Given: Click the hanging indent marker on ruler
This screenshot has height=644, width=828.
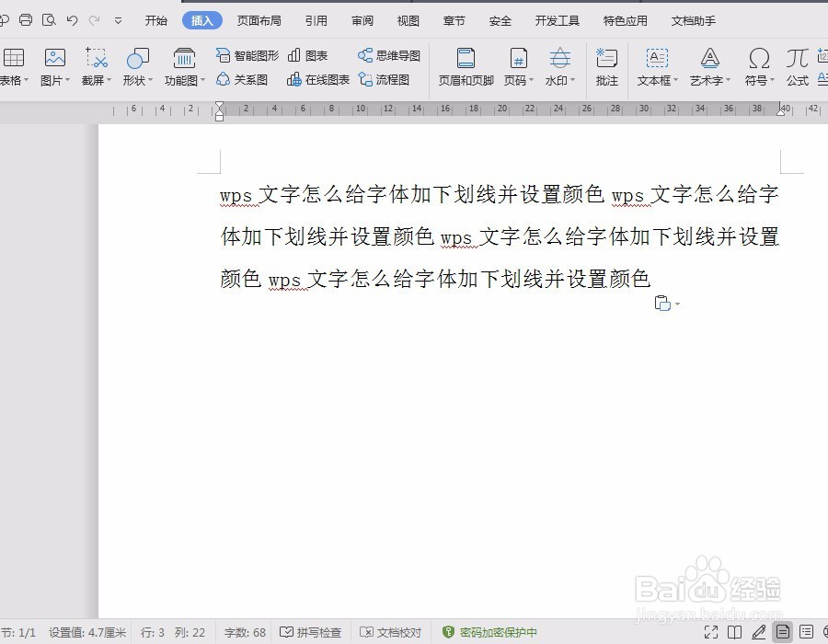Looking at the screenshot, I should 220,113.
